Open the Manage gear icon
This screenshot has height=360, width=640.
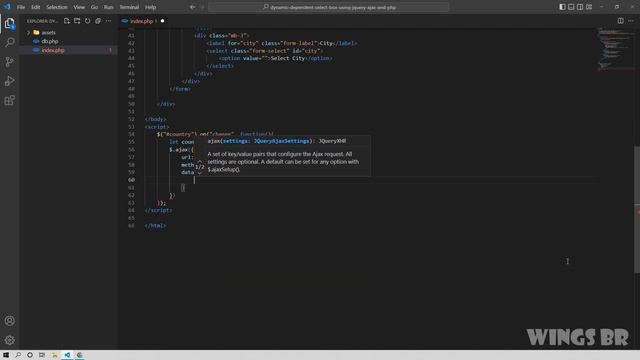pos(9,340)
